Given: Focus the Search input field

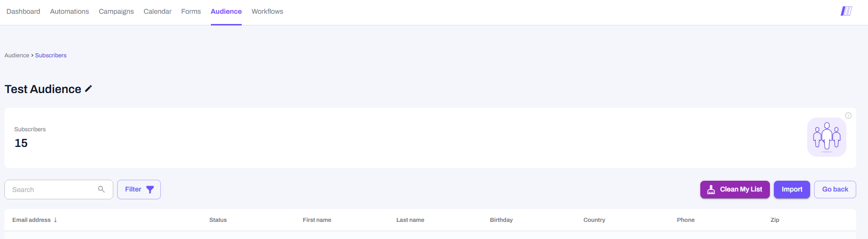Looking at the screenshot, I should click(51, 190).
